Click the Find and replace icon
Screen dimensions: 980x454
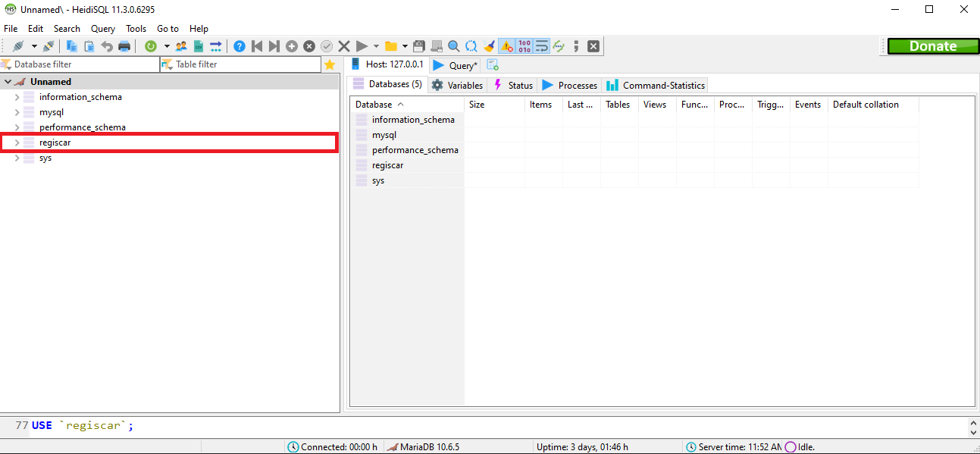[x=471, y=46]
